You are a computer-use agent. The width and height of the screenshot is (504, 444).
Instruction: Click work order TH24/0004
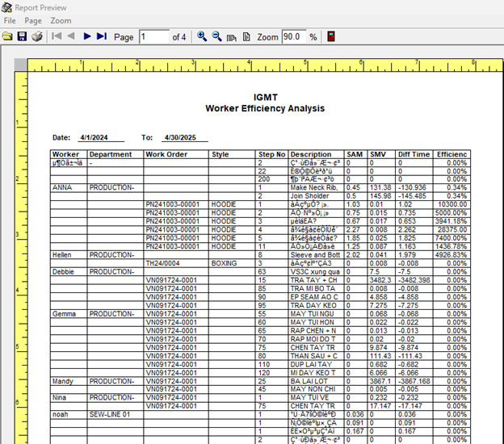[x=162, y=263]
